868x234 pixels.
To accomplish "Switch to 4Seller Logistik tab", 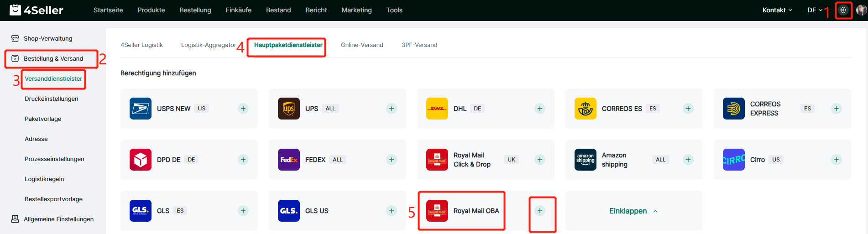I will click(x=141, y=45).
